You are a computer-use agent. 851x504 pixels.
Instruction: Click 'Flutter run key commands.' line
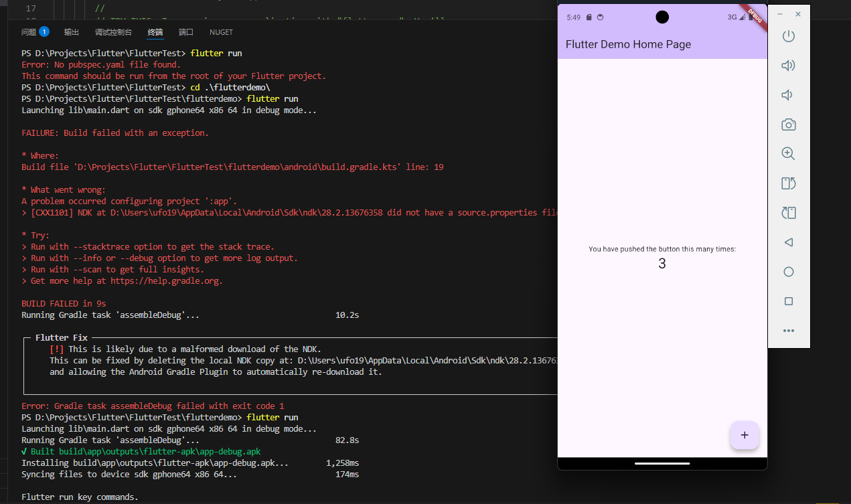point(80,497)
